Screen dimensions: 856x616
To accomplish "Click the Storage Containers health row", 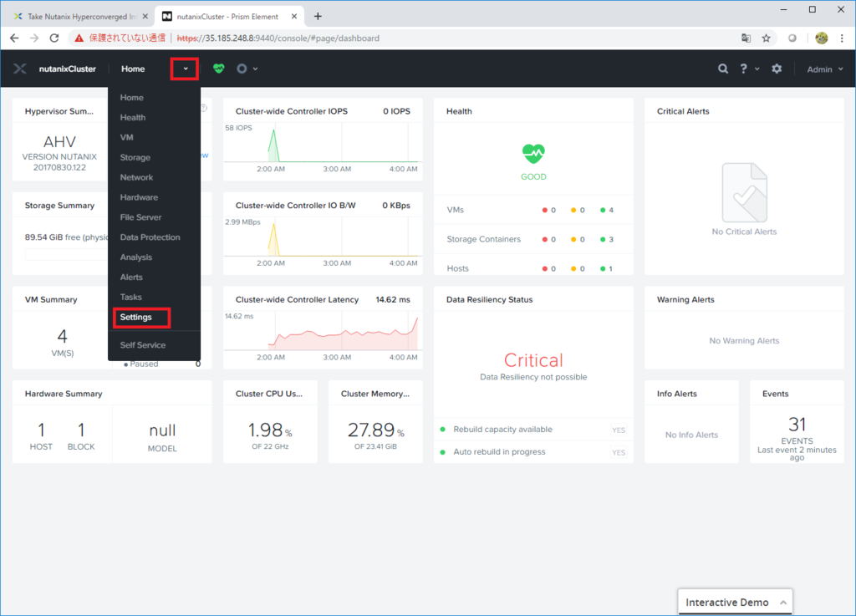I will [x=533, y=239].
